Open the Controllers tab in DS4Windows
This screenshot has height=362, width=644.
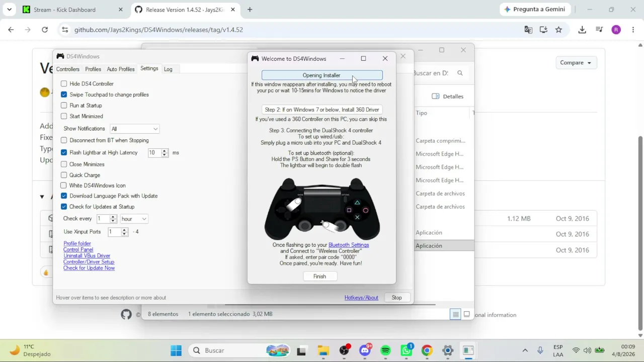click(68, 69)
